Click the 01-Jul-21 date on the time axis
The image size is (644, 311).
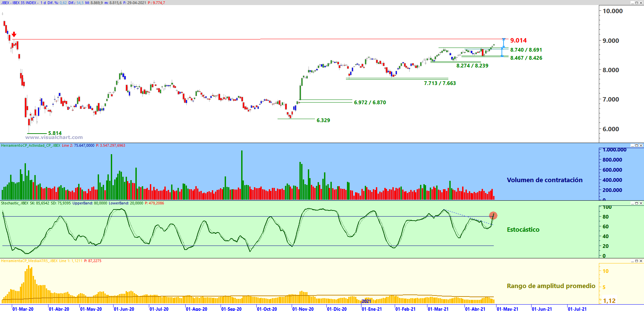(577, 309)
